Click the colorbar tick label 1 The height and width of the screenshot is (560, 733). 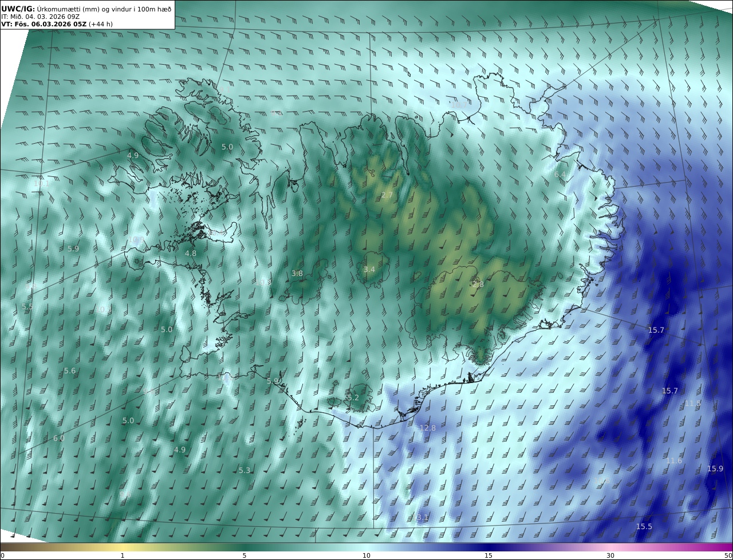123,555
